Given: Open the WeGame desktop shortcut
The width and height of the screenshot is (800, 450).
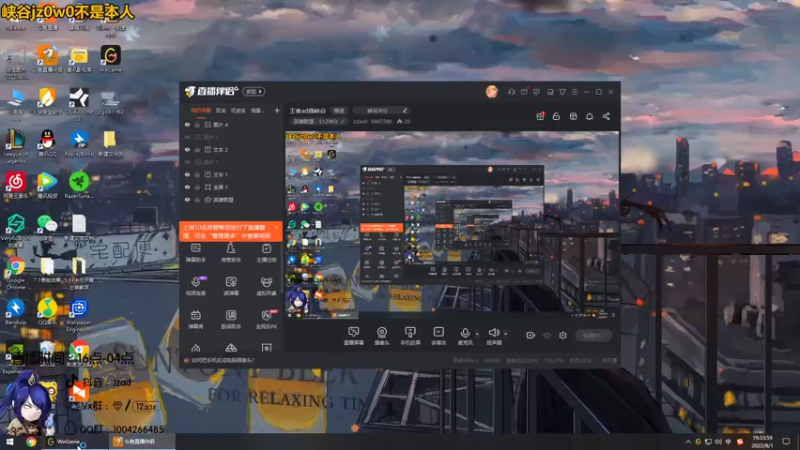Looking at the screenshot, I should pyautogui.click(x=111, y=60).
